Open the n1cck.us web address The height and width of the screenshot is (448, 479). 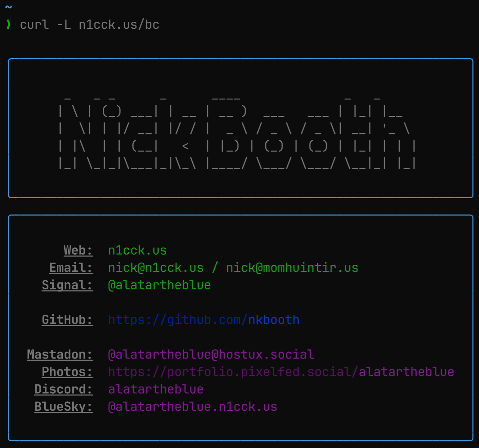coord(138,250)
